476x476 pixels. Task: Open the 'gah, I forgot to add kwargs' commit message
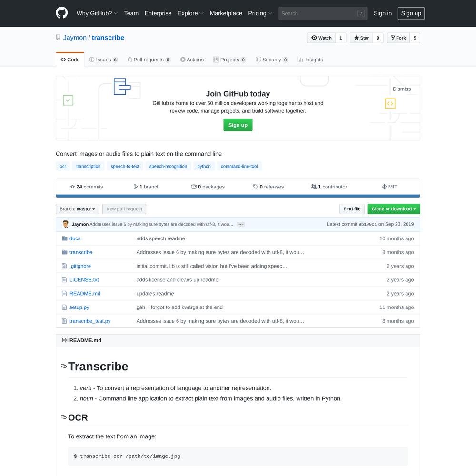coord(179,307)
